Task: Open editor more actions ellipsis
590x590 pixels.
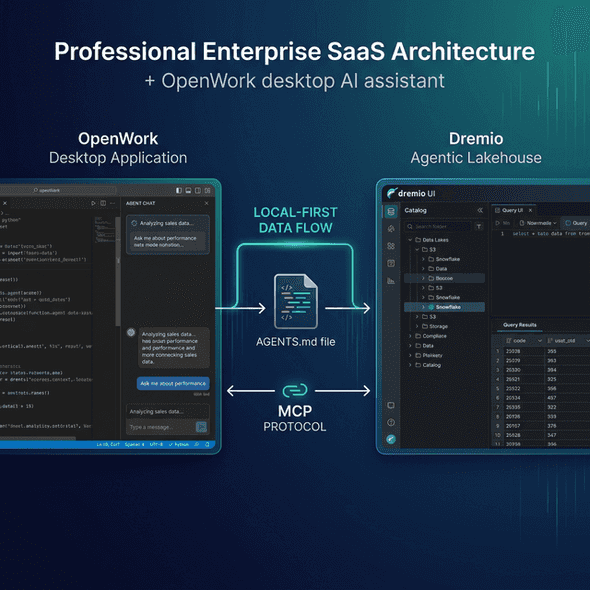Action: click(x=113, y=203)
